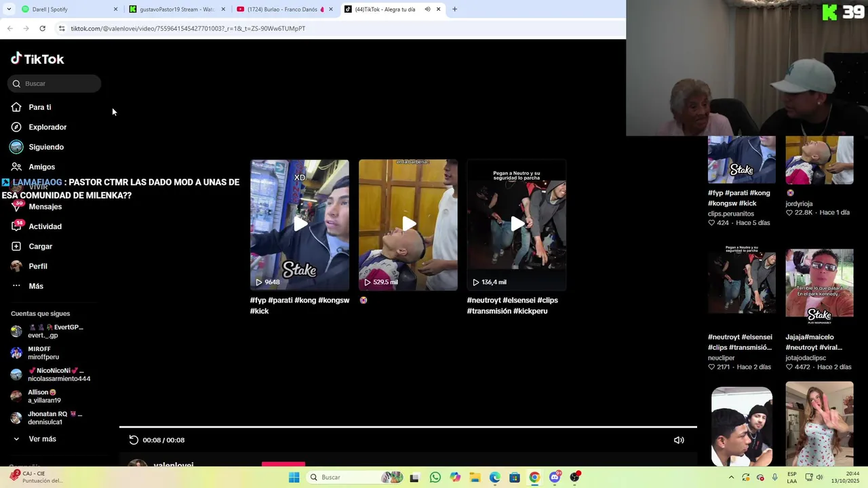
Task: Open the Para ti feed
Action: coord(31,107)
